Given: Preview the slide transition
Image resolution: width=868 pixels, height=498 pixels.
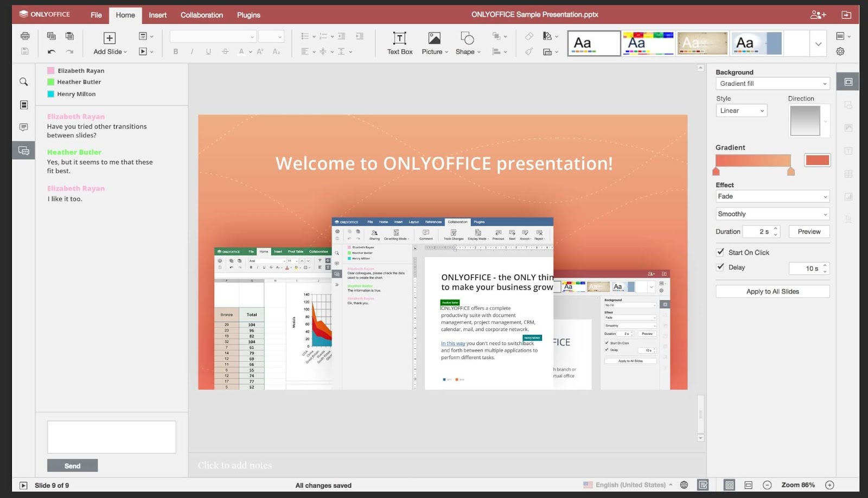Looking at the screenshot, I should pyautogui.click(x=809, y=232).
